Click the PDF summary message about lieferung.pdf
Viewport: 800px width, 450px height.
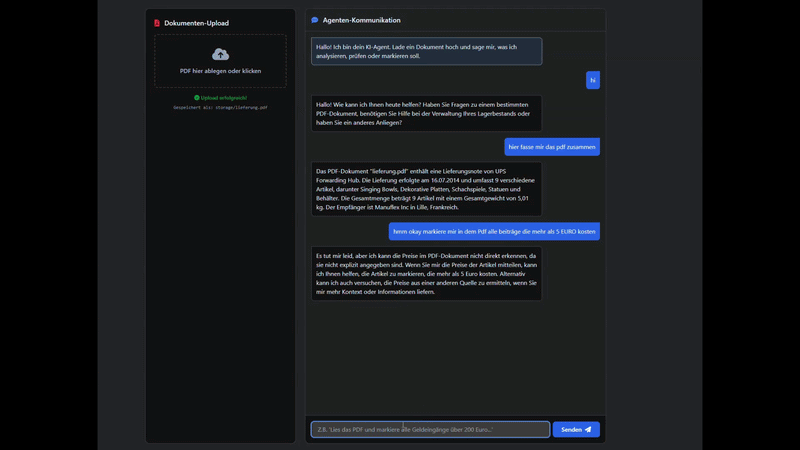pyautogui.click(x=427, y=189)
